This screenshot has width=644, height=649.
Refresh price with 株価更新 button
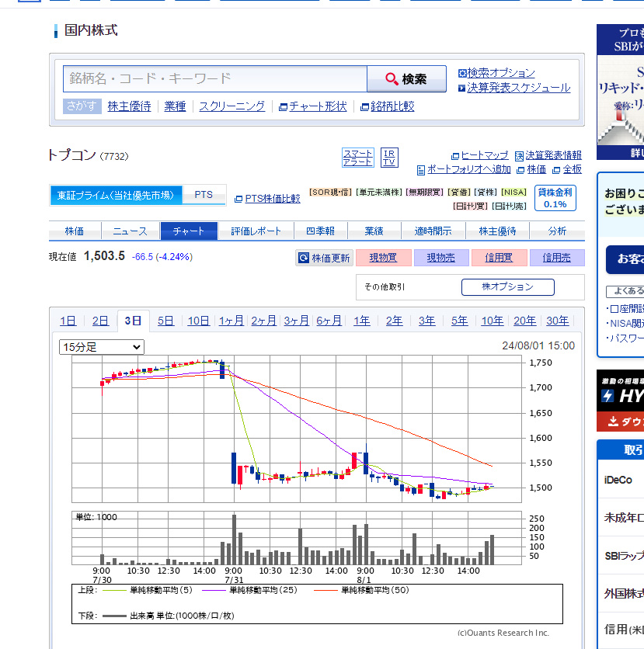point(324,258)
